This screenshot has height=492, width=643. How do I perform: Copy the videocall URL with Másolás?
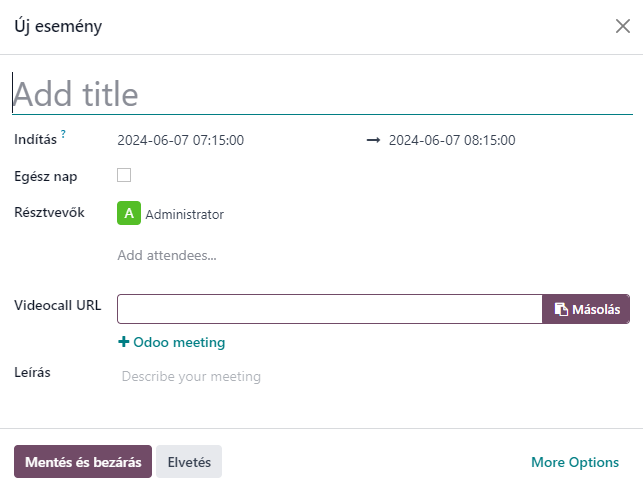[x=586, y=309]
